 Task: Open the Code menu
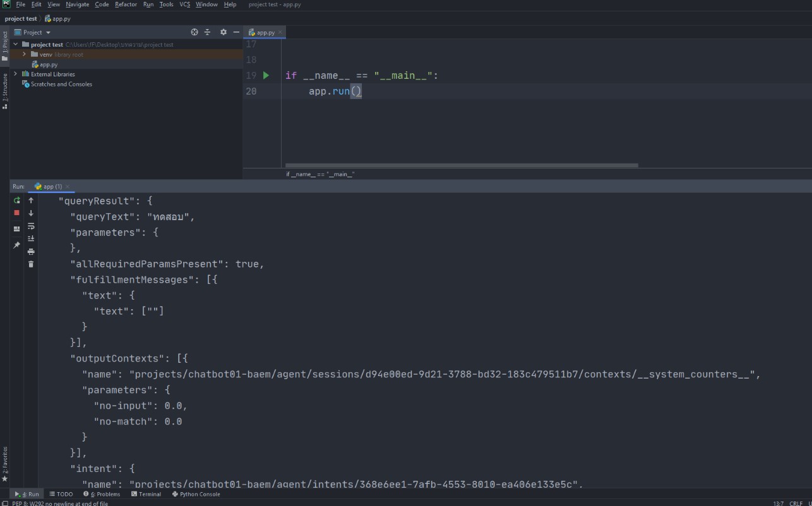(x=102, y=4)
